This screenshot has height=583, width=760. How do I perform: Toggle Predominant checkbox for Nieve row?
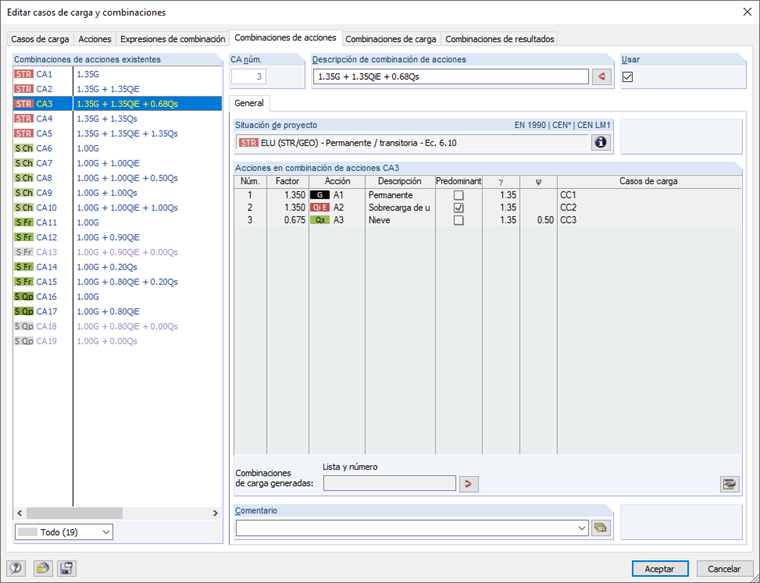coord(458,220)
